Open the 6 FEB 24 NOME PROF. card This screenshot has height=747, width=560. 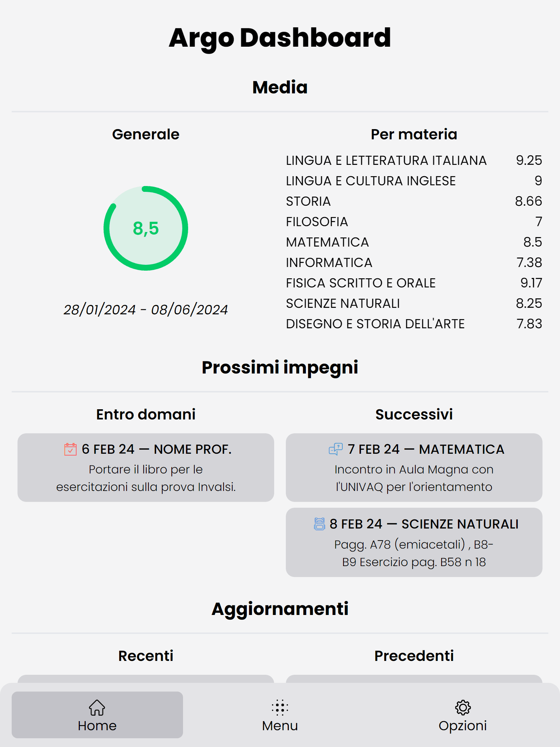pyautogui.click(x=146, y=468)
